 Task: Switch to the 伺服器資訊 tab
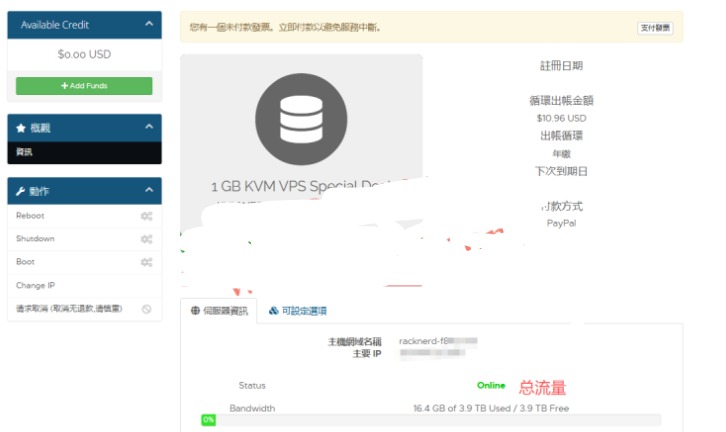219,311
